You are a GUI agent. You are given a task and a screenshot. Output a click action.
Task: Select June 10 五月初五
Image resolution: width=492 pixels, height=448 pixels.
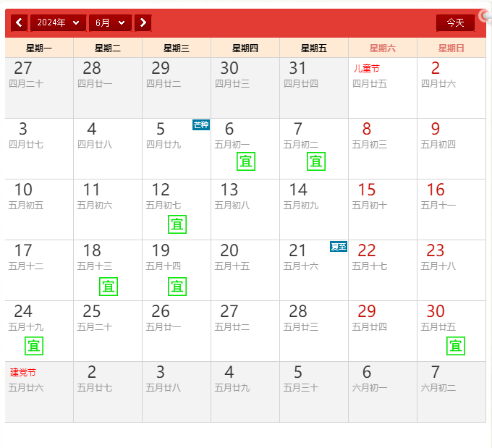pyautogui.click(x=39, y=210)
